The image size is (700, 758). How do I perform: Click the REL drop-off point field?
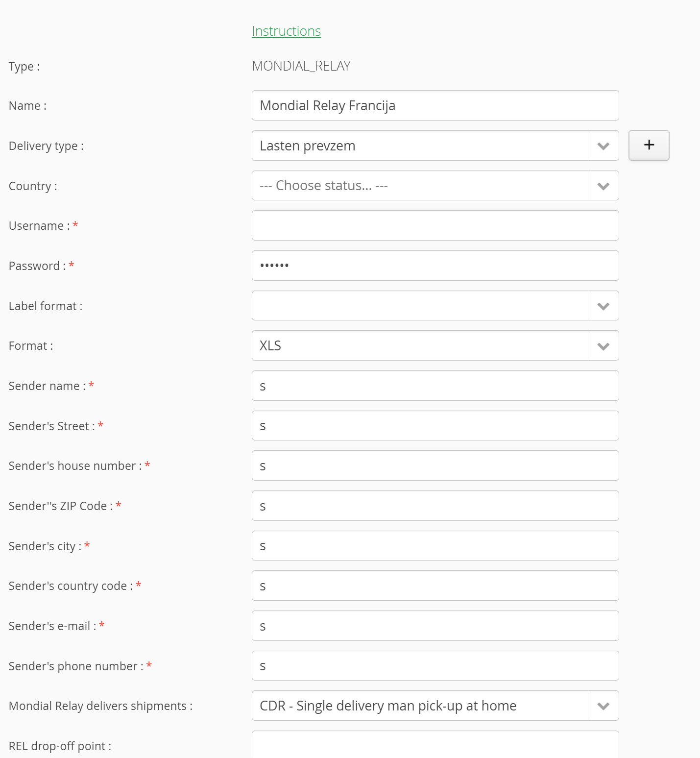435,745
